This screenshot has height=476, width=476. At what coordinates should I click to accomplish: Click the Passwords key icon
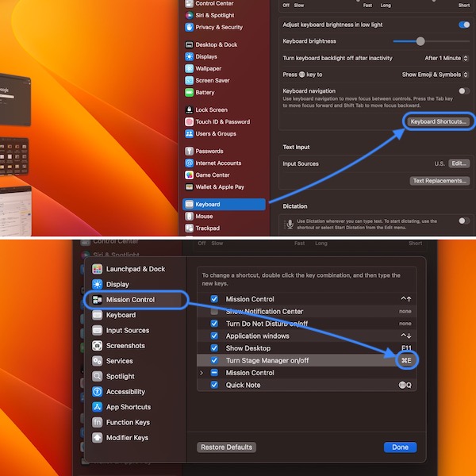189,151
